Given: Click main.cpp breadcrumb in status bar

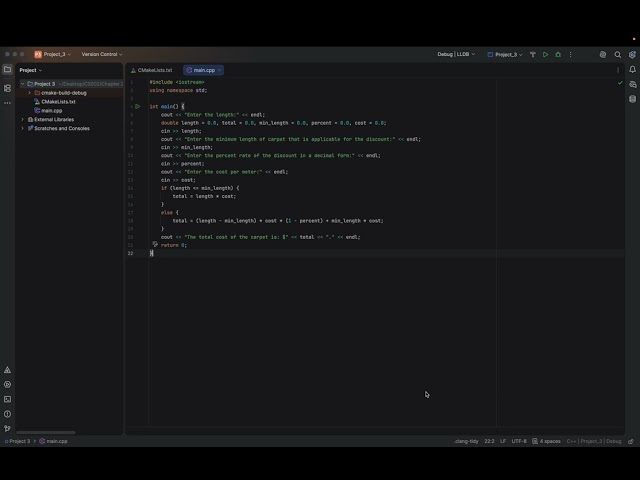Looking at the screenshot, I should [x=53, y=441].
